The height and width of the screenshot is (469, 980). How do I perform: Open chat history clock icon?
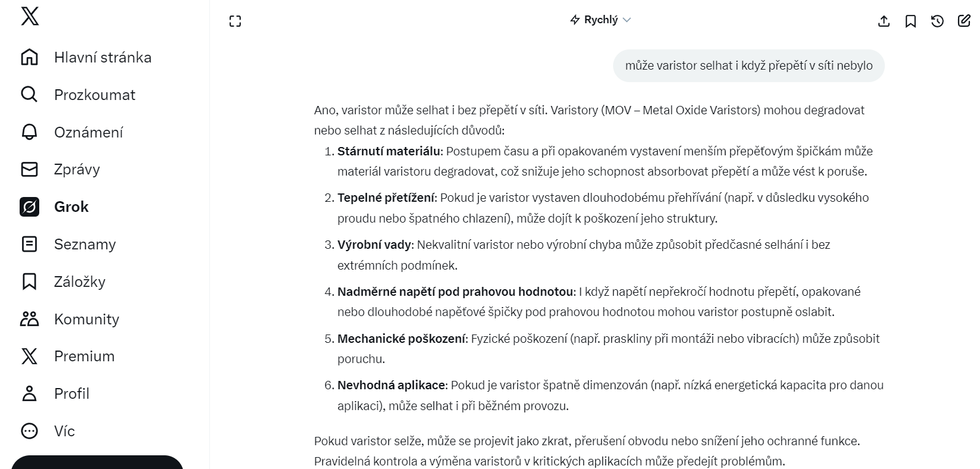(x=937, y=21)
